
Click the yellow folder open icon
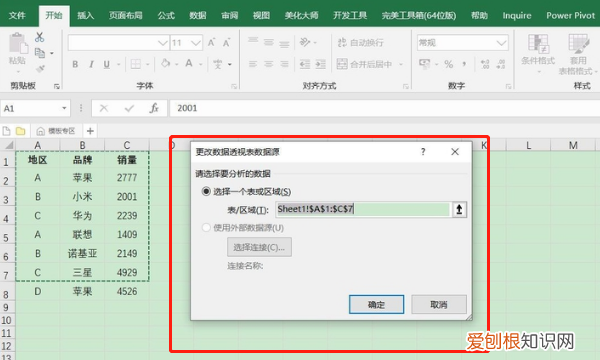(20, 131)
